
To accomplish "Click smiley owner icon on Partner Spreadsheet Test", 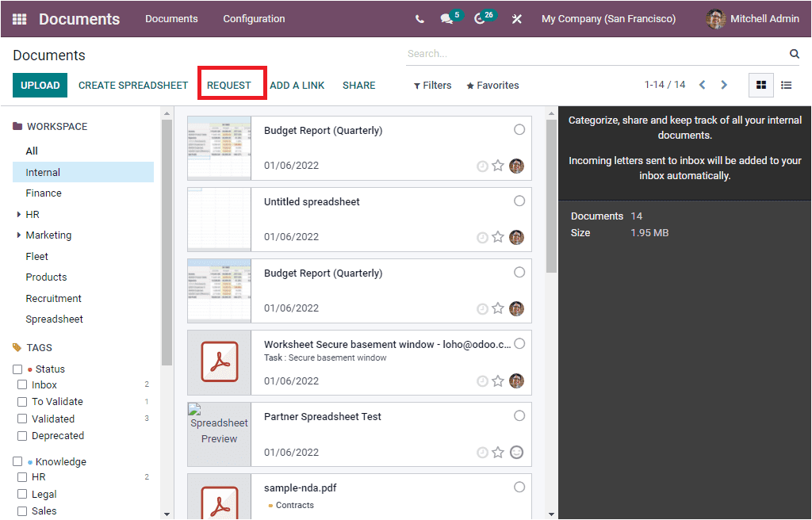I will point(516,452).
